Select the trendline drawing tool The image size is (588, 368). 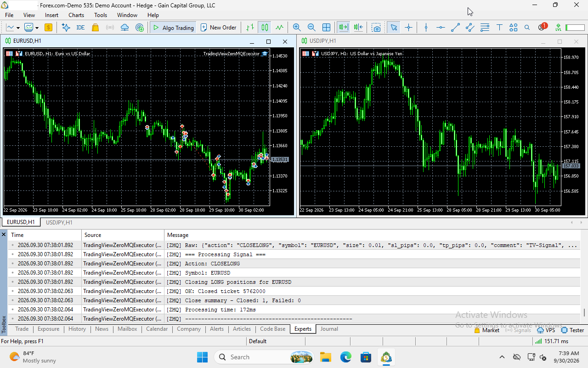455,28
